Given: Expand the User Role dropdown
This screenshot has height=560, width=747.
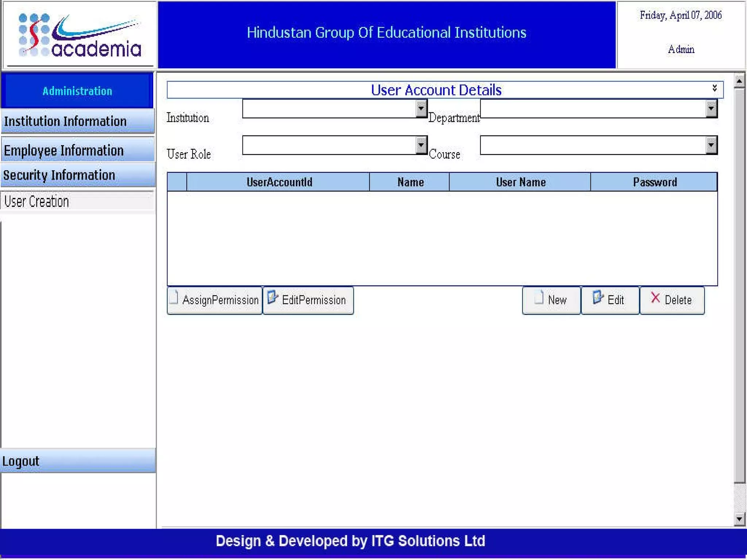Looking at the screenshot, I should pos(421,145).
